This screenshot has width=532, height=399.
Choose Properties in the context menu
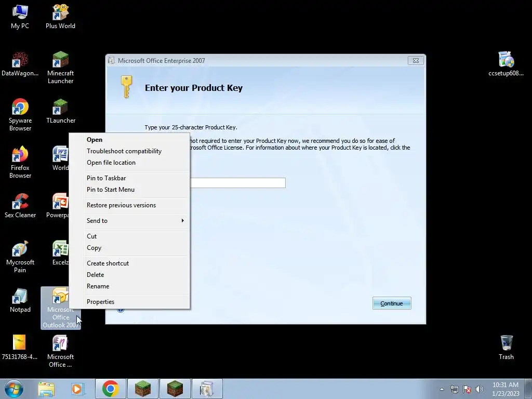tap(129, 302)
